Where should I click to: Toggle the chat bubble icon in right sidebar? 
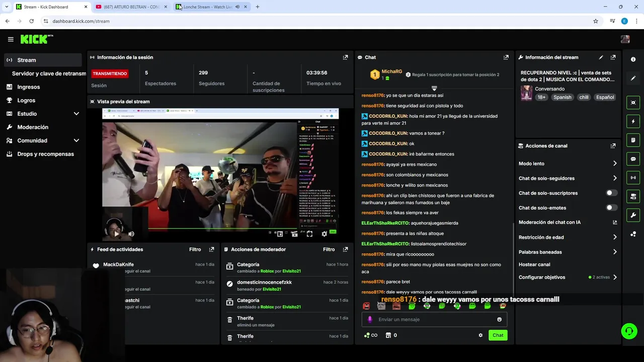(633, 159)
